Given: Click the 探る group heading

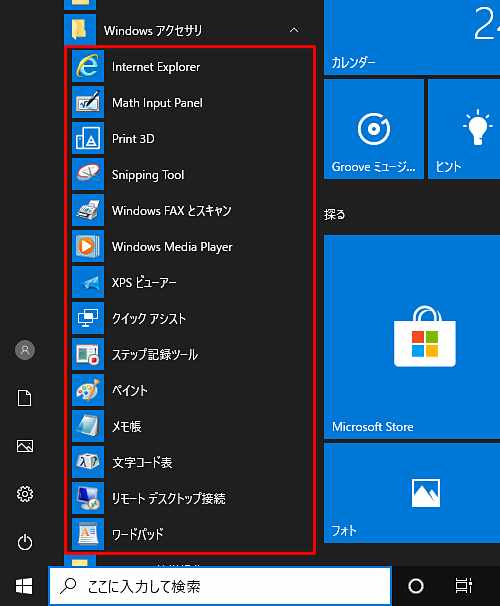Looking at the screenshot, I should [x=334, y=214].
